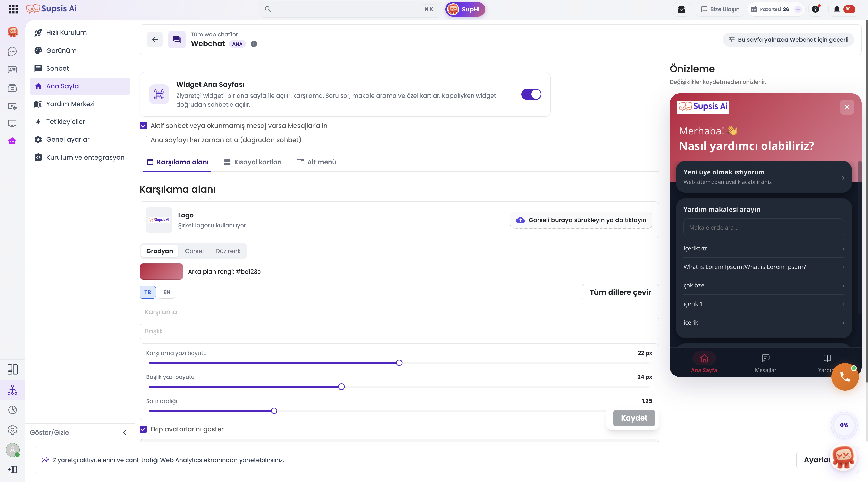Click the logout icon at bottom of left rail
The image size is (868, 482).
[12, 469]
